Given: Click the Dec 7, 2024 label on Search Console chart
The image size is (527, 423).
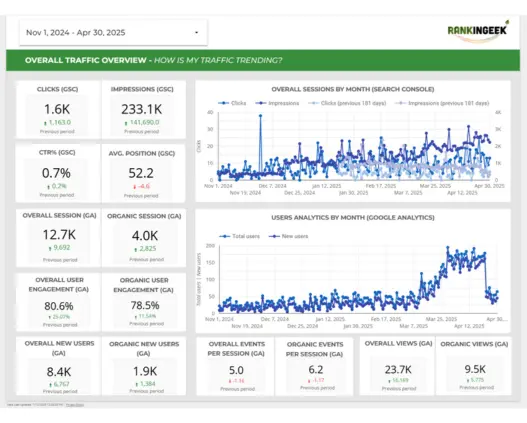Looking at the screenshot, I should pos(273,186).
